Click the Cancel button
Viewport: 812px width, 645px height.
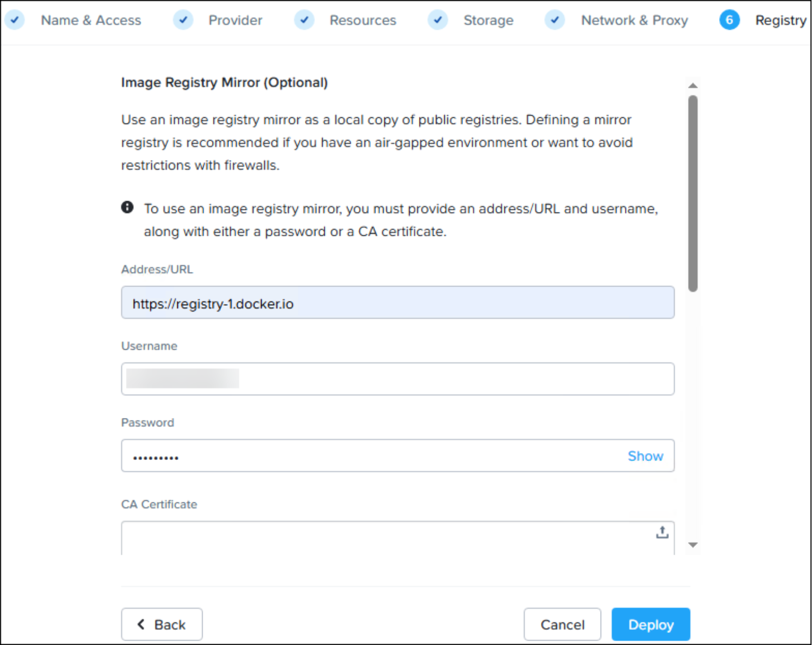tap(562, 624)
